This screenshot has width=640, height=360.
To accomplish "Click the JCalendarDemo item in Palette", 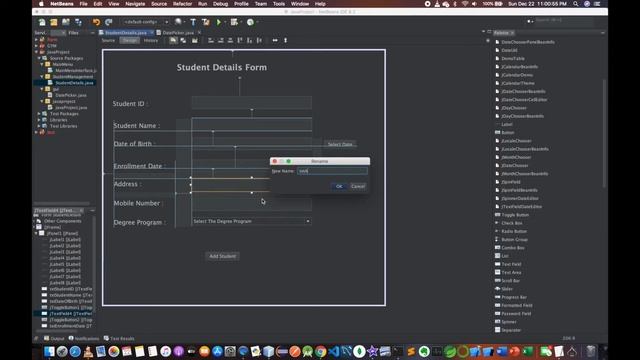I will [517, 75].
